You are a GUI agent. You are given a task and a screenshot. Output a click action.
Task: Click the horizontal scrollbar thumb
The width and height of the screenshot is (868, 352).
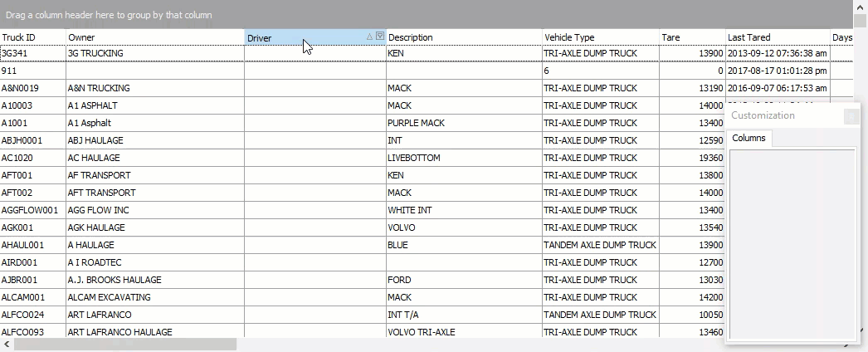pos(124,344)
